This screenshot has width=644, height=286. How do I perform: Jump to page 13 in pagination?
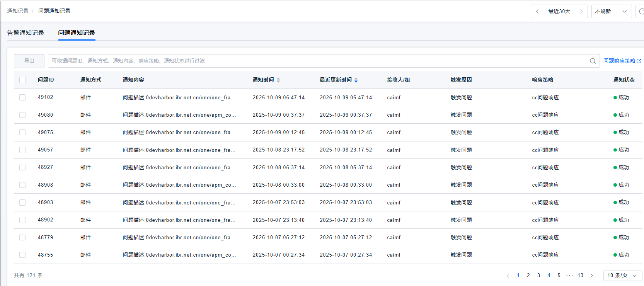(580, 276)
